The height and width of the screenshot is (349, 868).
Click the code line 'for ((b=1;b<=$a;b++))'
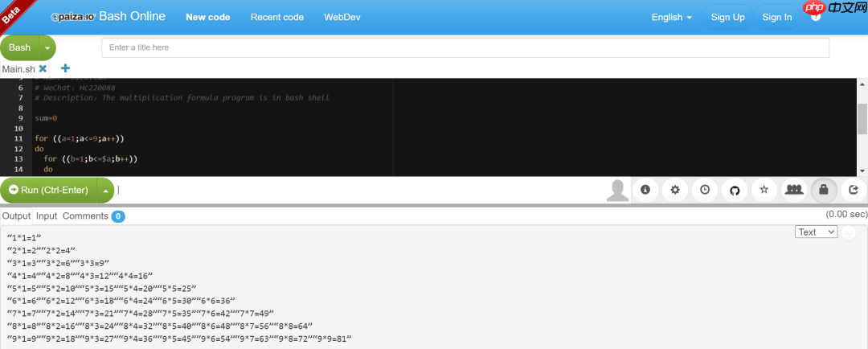tap(90, 159)
